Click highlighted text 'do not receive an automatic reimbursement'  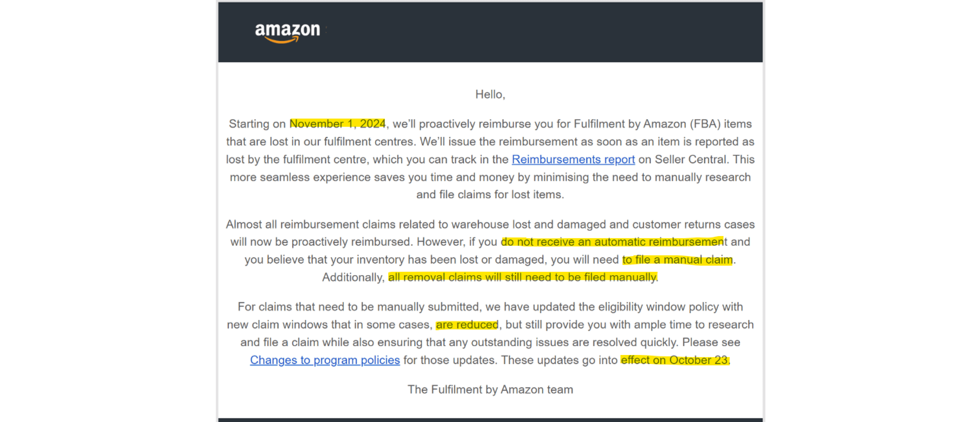point(613,242)
